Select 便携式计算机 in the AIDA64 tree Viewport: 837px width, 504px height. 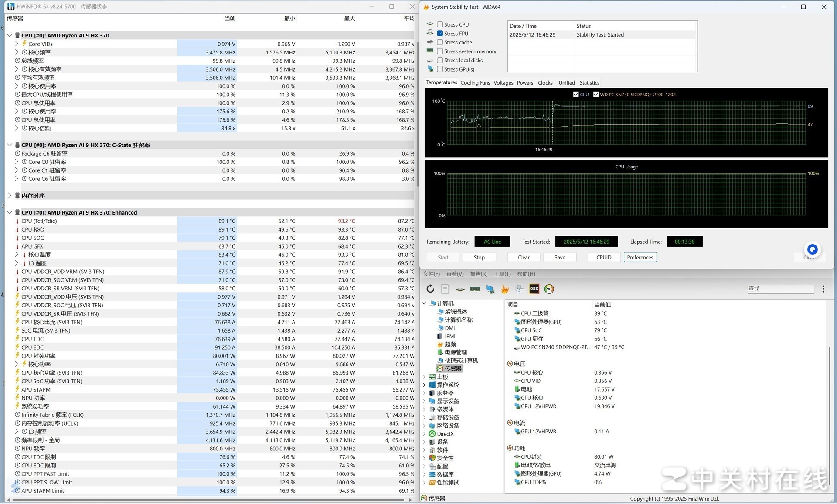461,361
